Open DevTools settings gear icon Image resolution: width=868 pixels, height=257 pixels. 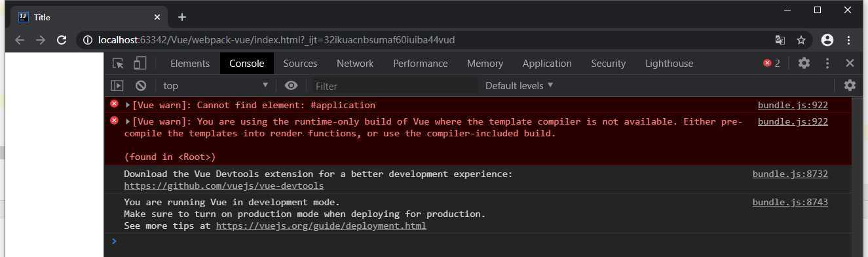804,63
